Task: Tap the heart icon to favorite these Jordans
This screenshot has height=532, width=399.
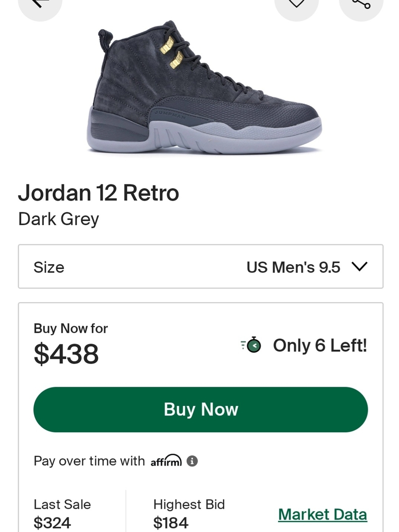Action: [296, 4]
